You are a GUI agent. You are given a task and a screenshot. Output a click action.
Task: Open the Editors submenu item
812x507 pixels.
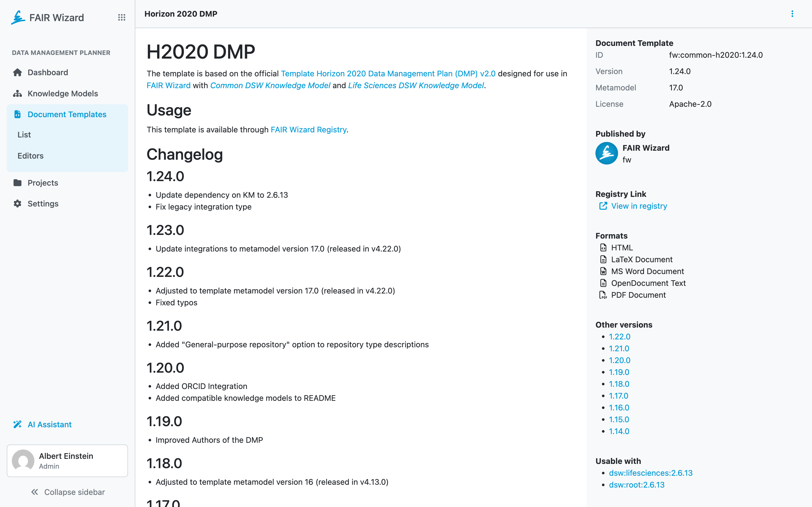[30, 156]
